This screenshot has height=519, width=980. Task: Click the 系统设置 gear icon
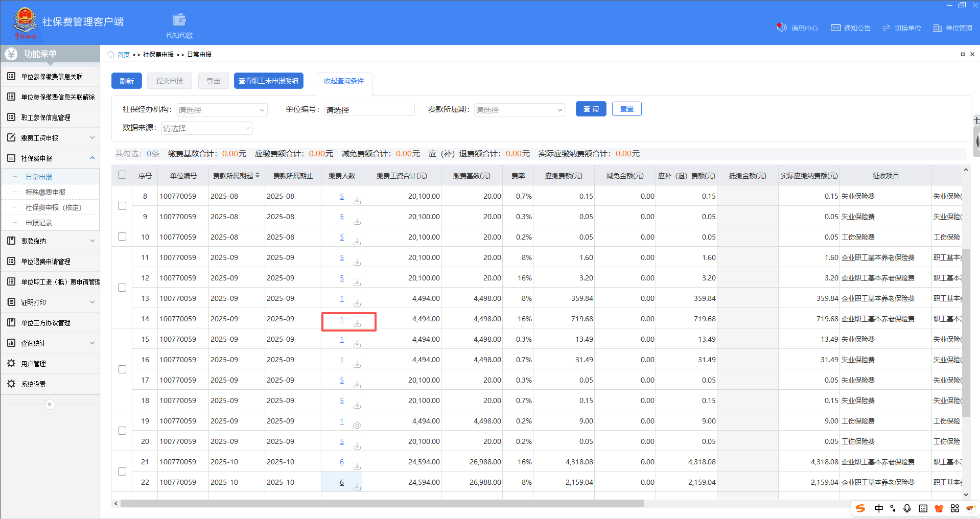point(11,384)
